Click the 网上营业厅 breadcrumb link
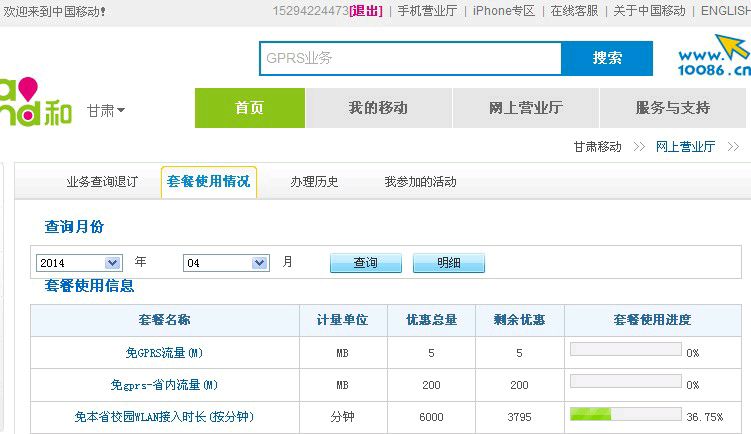Viewport: 751px width, 434px height. tap(685, 147)
